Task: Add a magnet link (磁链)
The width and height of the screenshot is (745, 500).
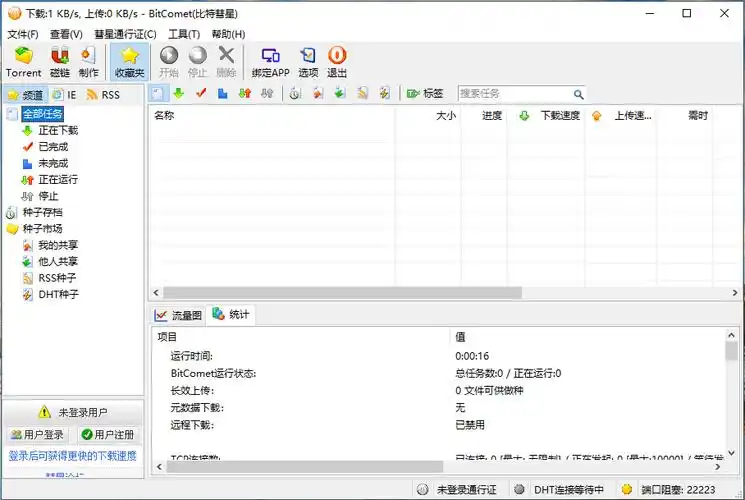Action: pyautogui.click(x=60, y=62)
